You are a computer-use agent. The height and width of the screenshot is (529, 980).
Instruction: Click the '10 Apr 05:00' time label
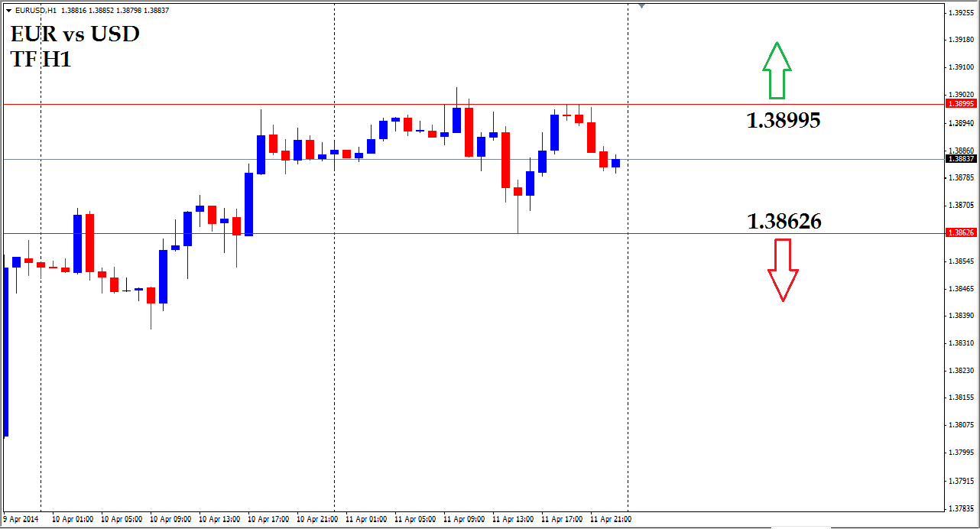click(121, 519)
